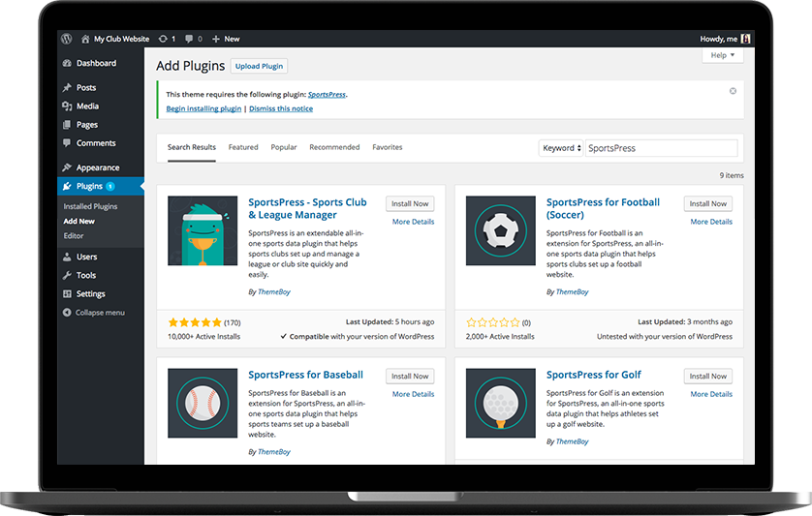Click the Dashboard gauge icon in sidebar
Screen dimensions: 812x516
67,63
